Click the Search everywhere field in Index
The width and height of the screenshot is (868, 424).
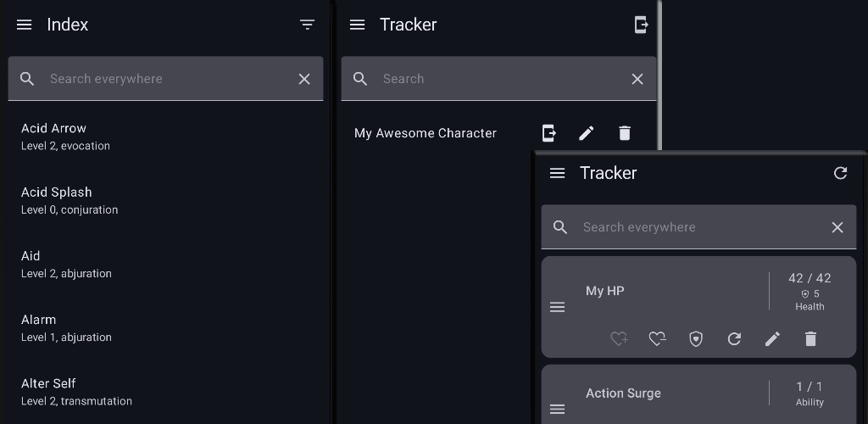161,79
